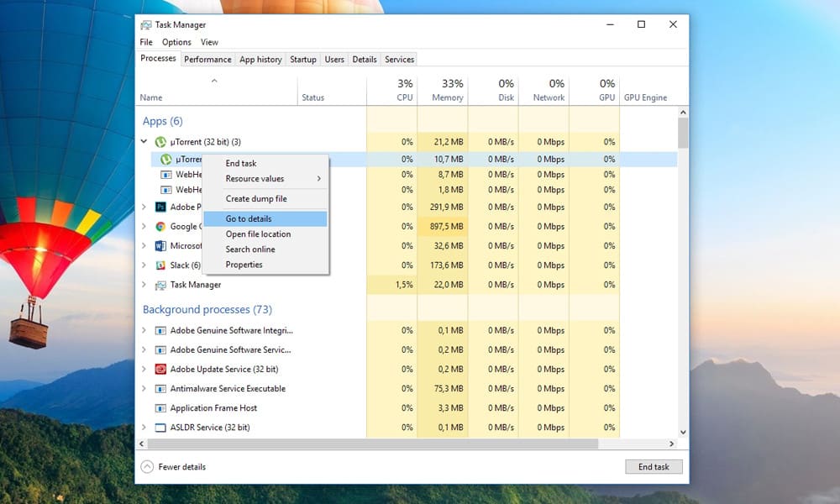This screenshot has height=504, width=840.
Task: Click the Adobe Genuine Software Integri... icon
Action: [x=160, y=330]
